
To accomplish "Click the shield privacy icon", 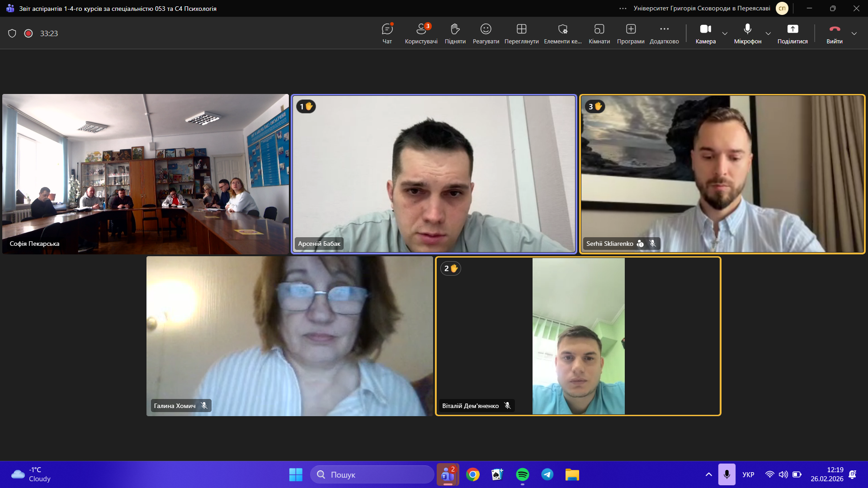I will tap(12, 33).
